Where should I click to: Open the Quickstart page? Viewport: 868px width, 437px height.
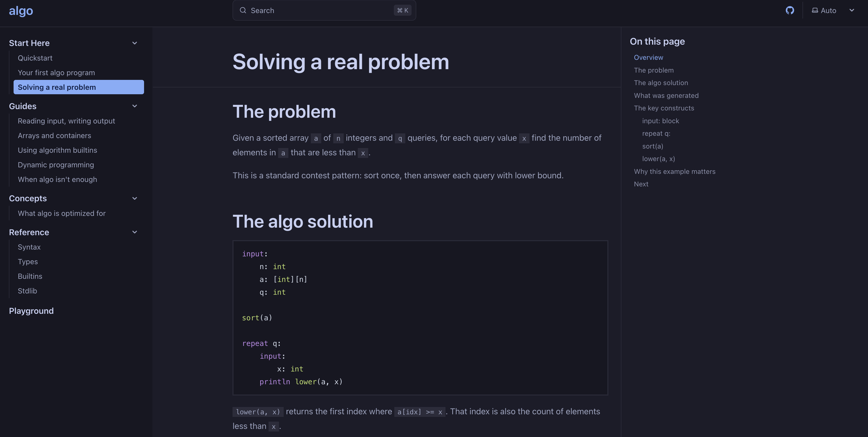[x=35, y=58]
